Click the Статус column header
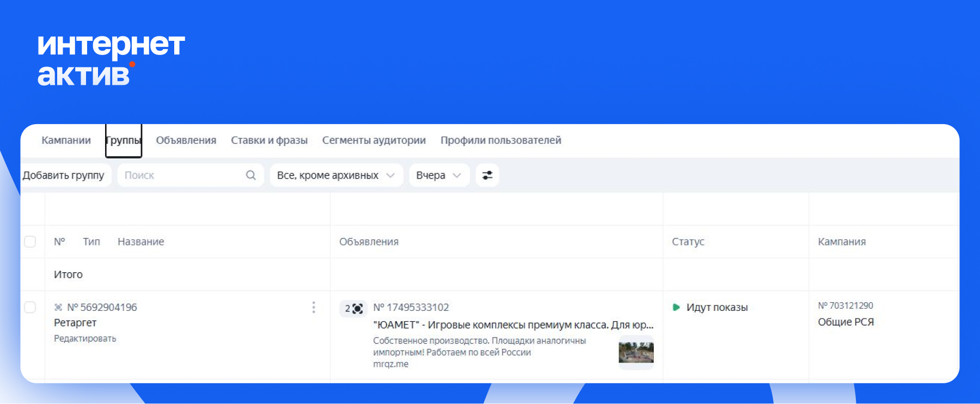The width and height of the screenshot is (980, 404). [688, 242]
